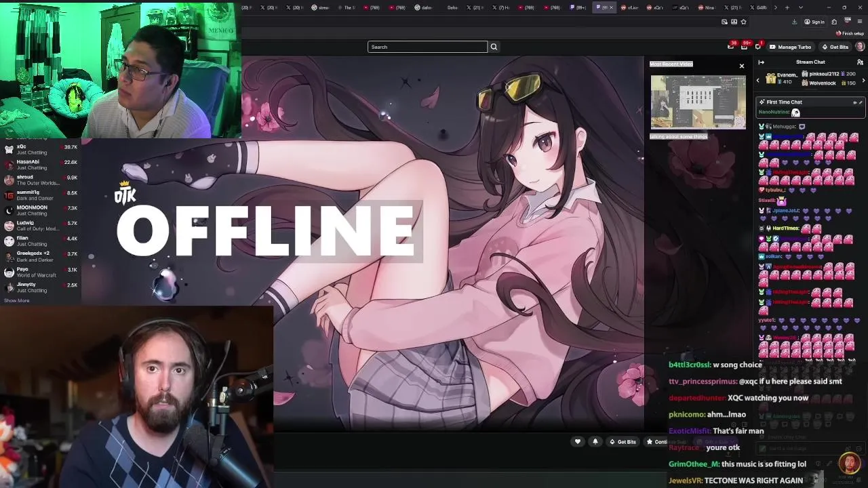Switch to the G4IR X browser tab

[758, 7]
